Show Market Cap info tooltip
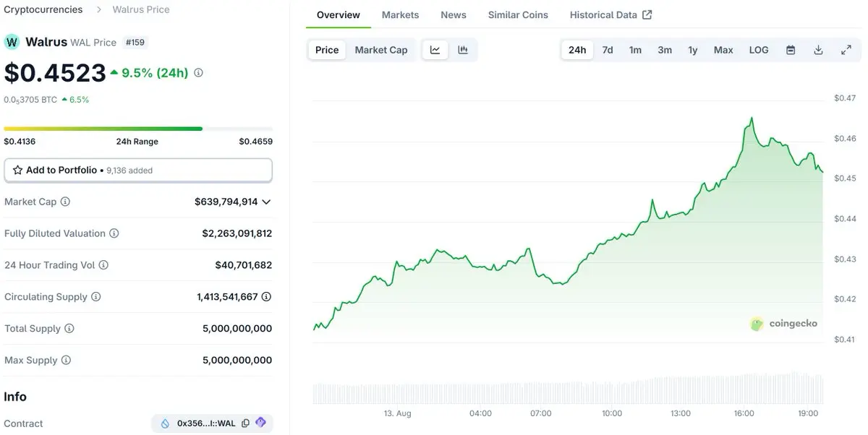 pyautogui.click(x=65, y=202)
